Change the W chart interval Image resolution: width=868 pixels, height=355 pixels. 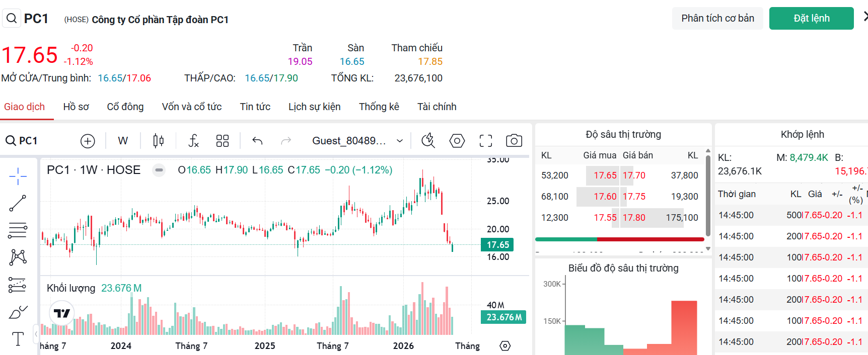point(123,141)
